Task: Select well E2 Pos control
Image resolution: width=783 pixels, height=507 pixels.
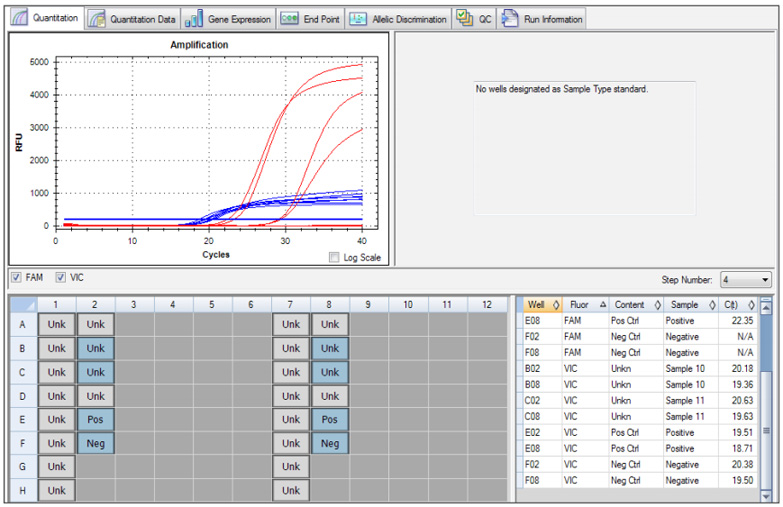Action: pyautogui.click(x=95, y=420)
